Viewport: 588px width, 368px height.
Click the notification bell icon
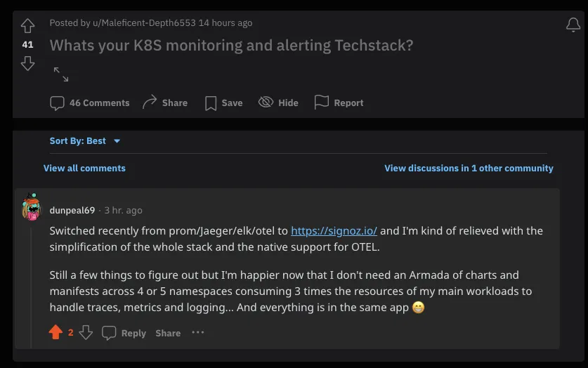coord(573,25)
